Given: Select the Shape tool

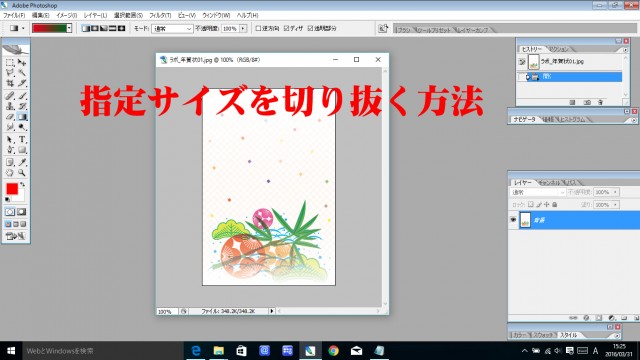Looking at the screenshot, I should tap(22, 150).
